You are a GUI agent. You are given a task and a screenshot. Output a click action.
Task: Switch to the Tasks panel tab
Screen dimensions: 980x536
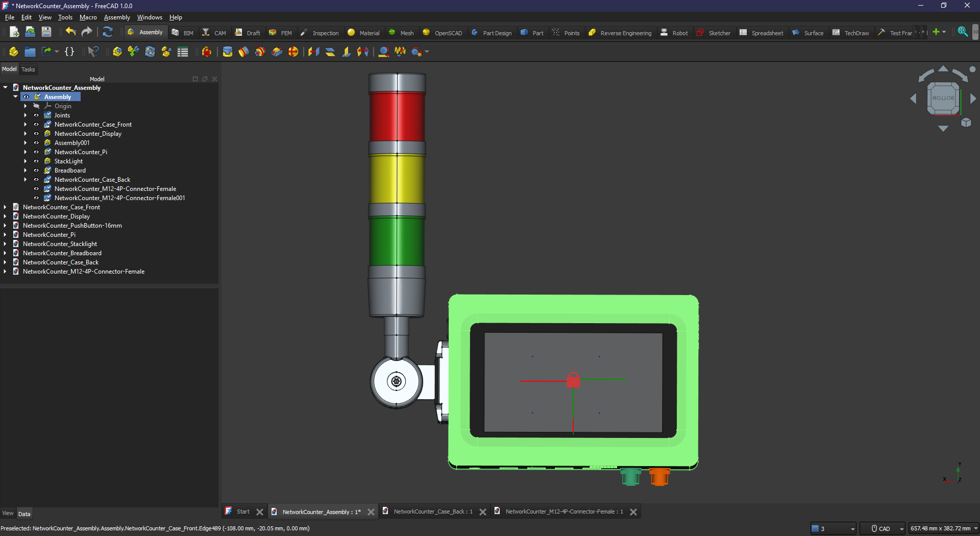point(28,69)
